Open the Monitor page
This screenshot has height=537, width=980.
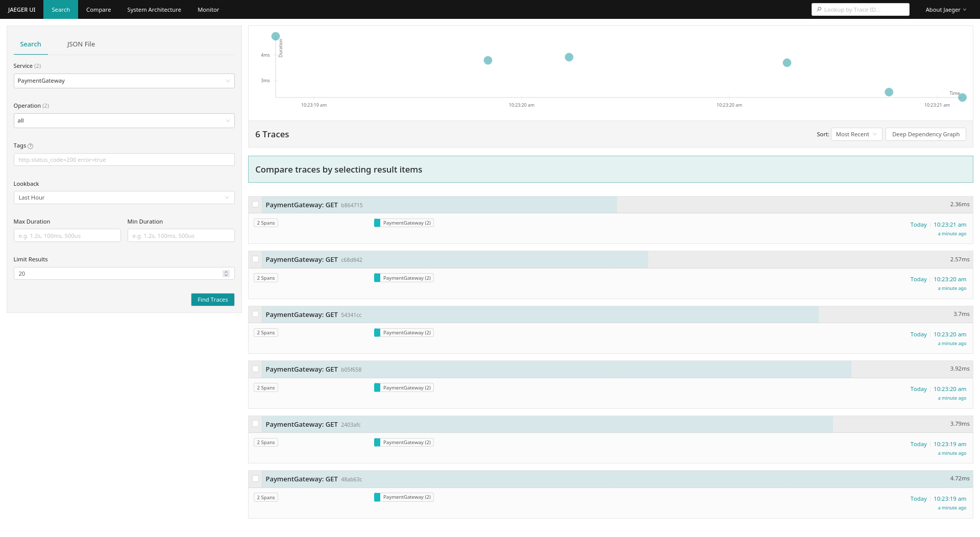tap(208, 10)
